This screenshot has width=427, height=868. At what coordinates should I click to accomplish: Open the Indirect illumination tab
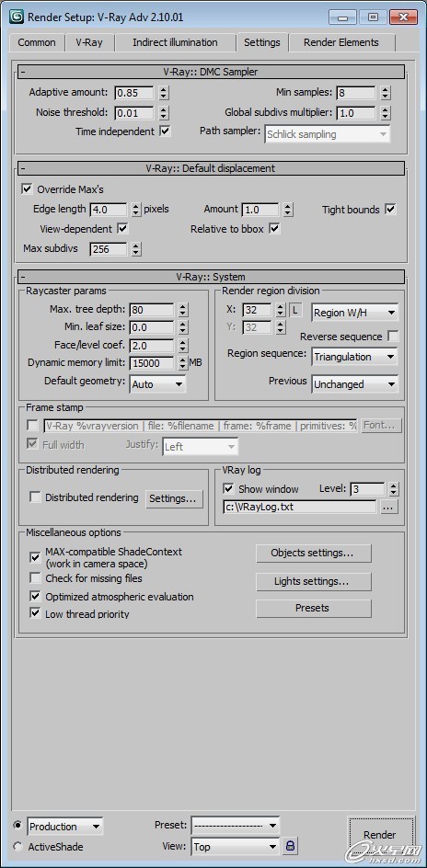[x=175, y=42]
